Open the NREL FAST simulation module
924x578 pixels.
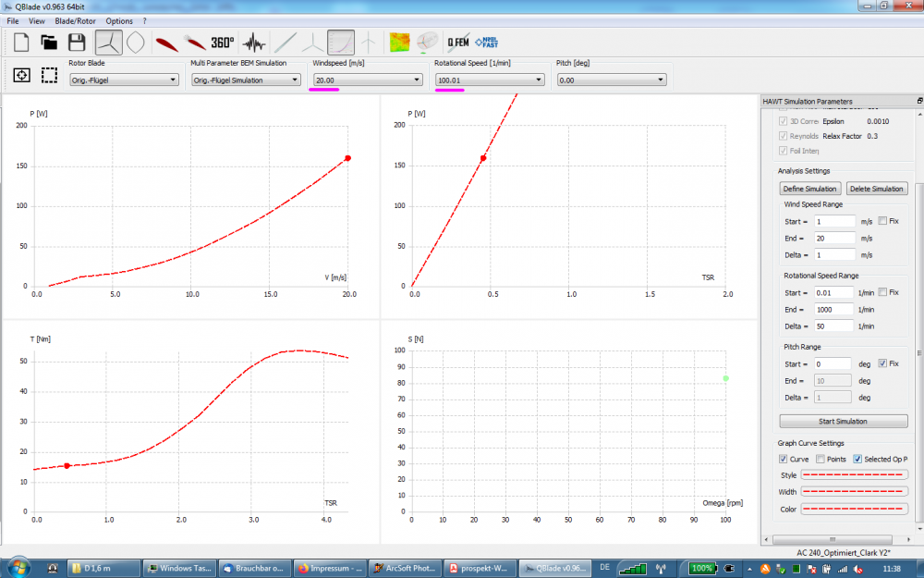(487, 42)
